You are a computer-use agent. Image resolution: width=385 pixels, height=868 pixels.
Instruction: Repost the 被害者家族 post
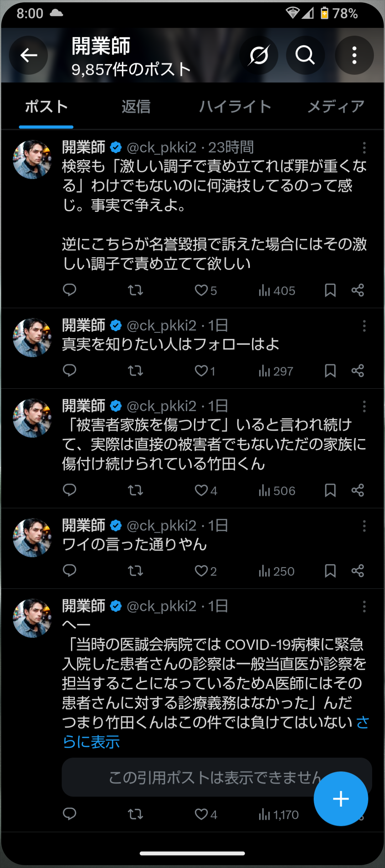(135, 490)
